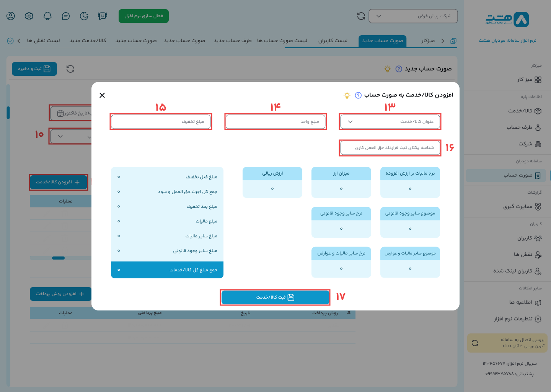Open the chat messages icon

(x=66, y=16)
